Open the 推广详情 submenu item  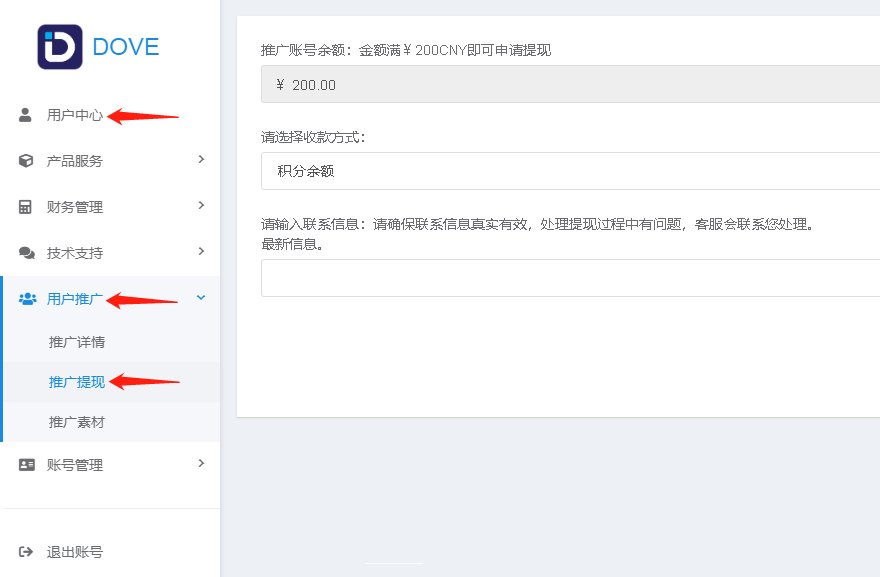[x=77, y=342]
